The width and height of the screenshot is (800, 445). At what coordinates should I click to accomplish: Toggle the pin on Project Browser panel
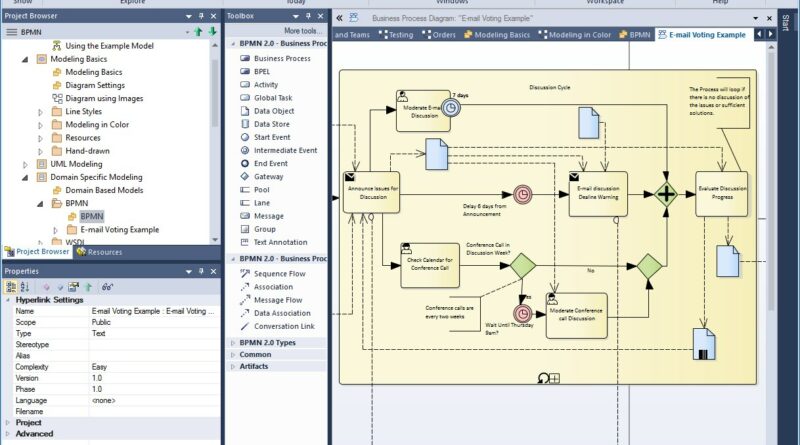[x=202, y=16]
